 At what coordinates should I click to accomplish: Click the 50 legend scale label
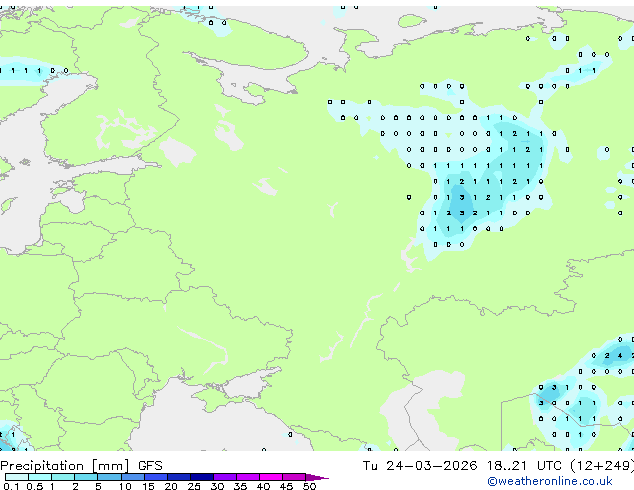[x=309, y=486]
